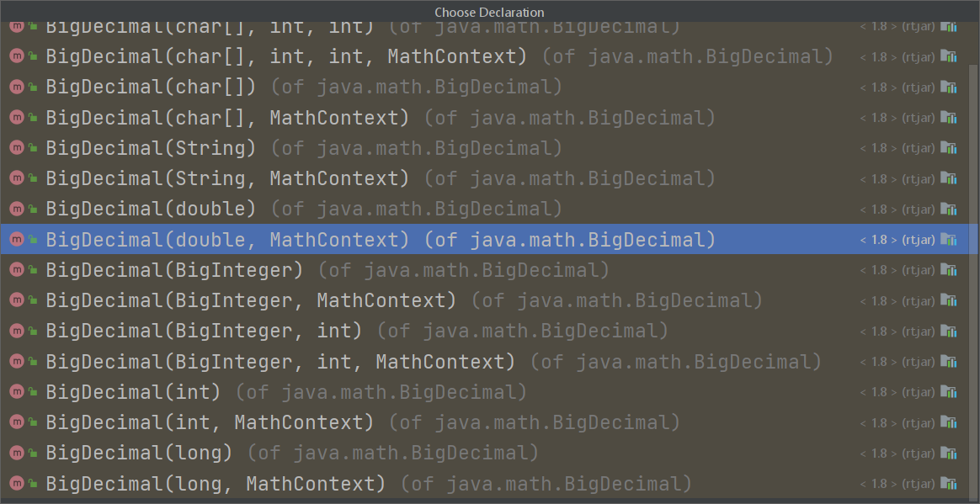Click the Choose Declaration title bar
This screenshot has width=980, height=504.
490,11
